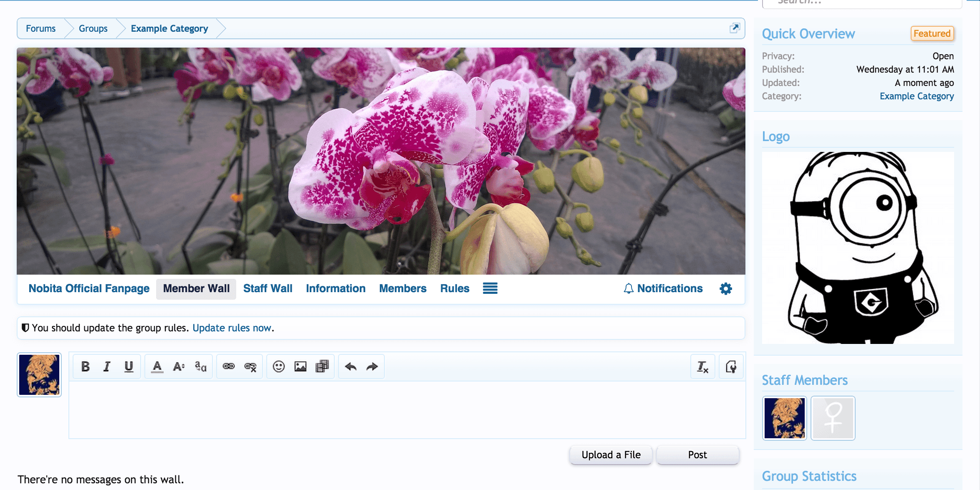The image size is (980, 490).
Task: Open the second staff member's default avatar
Action: (833, 418)
